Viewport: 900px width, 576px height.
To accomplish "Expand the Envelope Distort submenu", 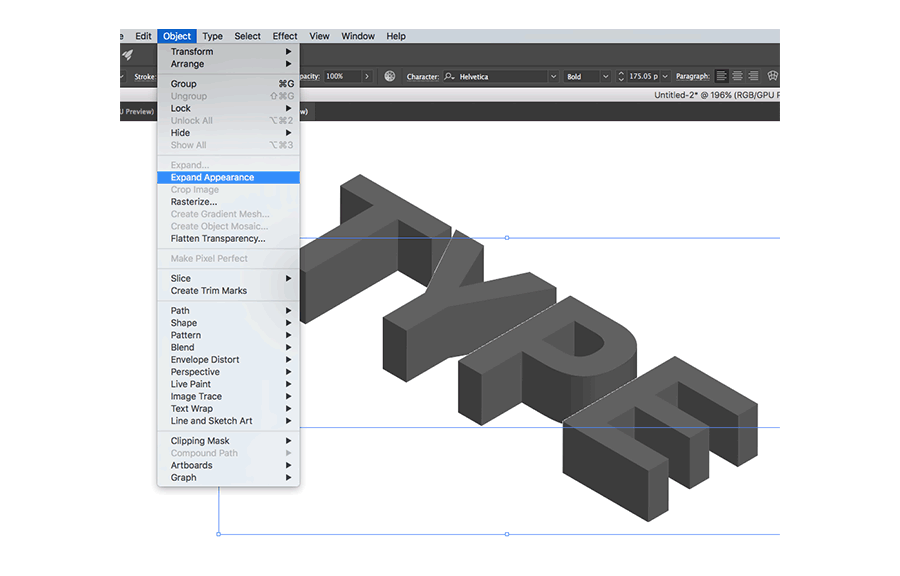I will [x=228, y=360].
